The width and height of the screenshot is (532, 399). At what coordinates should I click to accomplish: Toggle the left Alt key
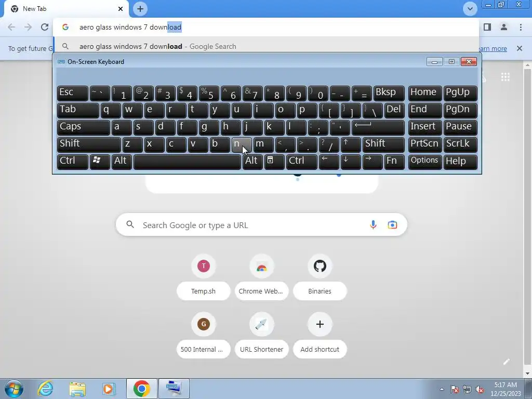(122, 162)
